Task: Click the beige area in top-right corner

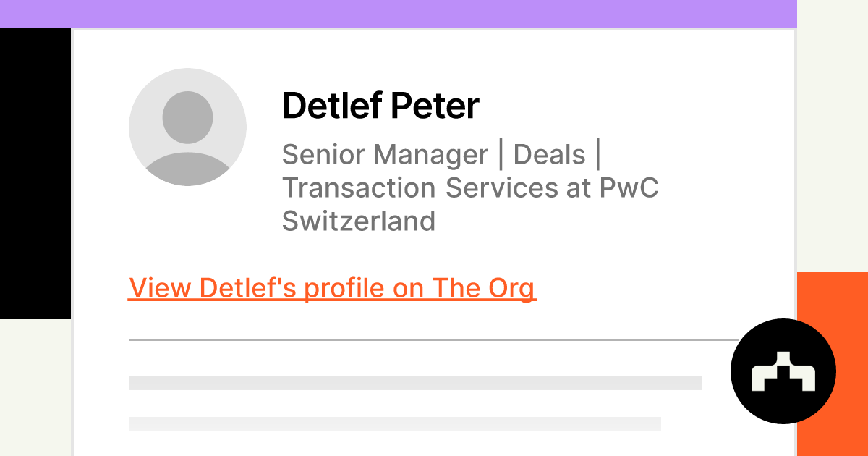Action: 832,130
